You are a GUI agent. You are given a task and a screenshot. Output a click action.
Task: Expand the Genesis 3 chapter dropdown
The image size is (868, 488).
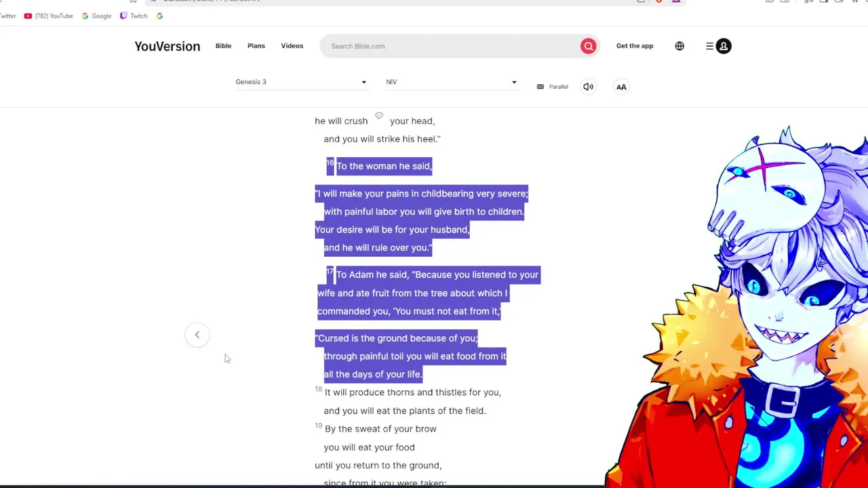(x=301, y=82)
